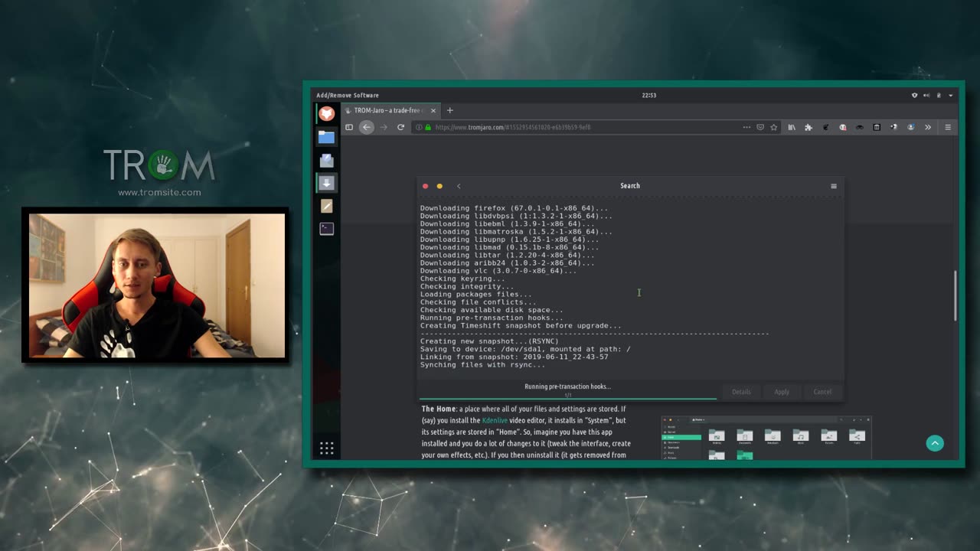The height and width of the screenshot is (551, 980).
Task: Open Add/Remove Software top-bar app menu
Action: [x=348, y=96]
